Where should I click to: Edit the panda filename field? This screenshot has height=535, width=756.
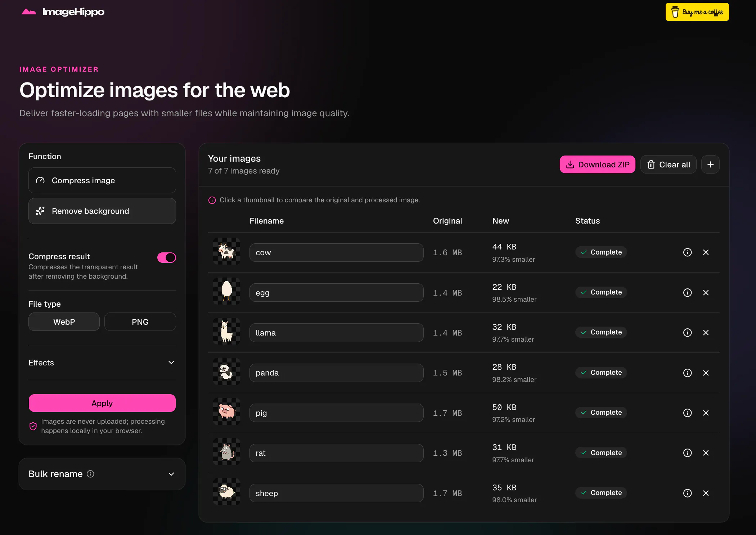coord(337,373)
